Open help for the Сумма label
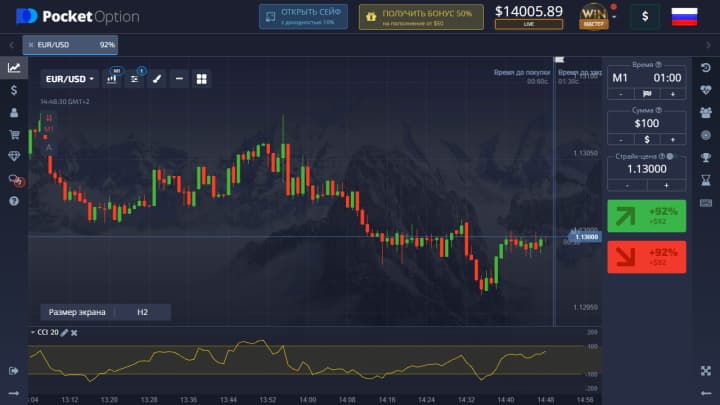This screenshot has height=405, width=720. (x=658, y=110)
